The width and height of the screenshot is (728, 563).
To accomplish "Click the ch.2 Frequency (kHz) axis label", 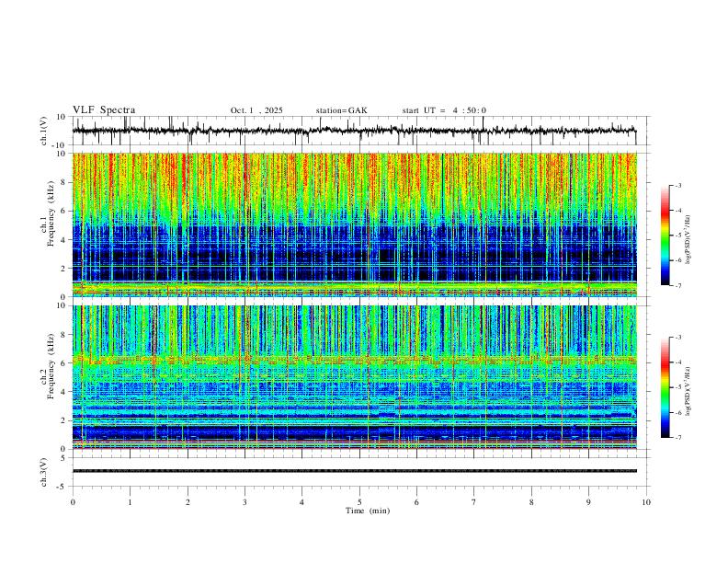I will coord(48,367).
